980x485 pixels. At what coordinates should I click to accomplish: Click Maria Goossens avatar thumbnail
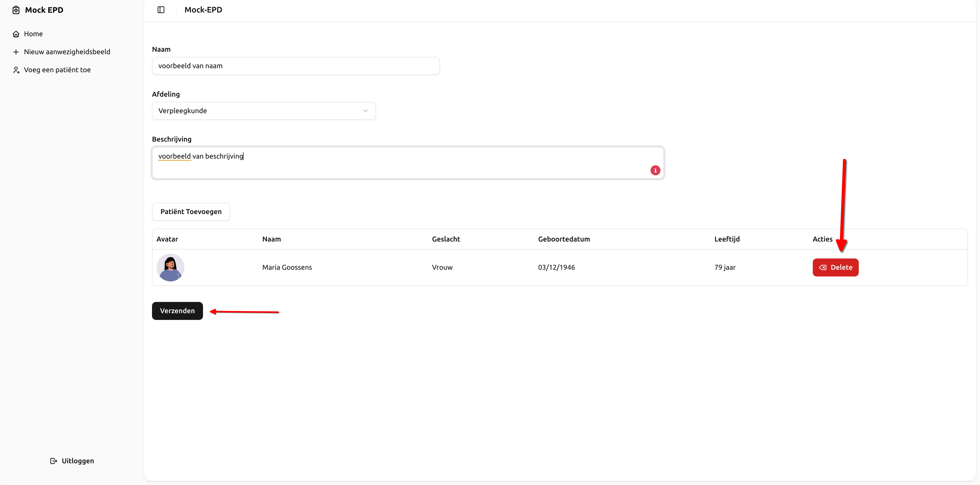coord(170,267)
